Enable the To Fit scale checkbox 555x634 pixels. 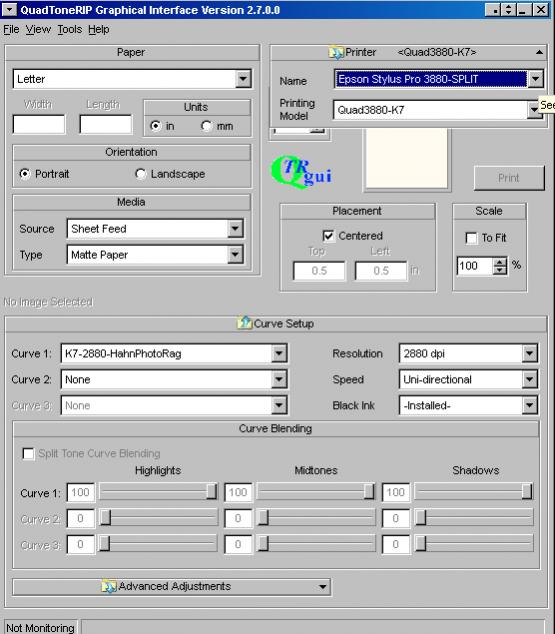471,238
